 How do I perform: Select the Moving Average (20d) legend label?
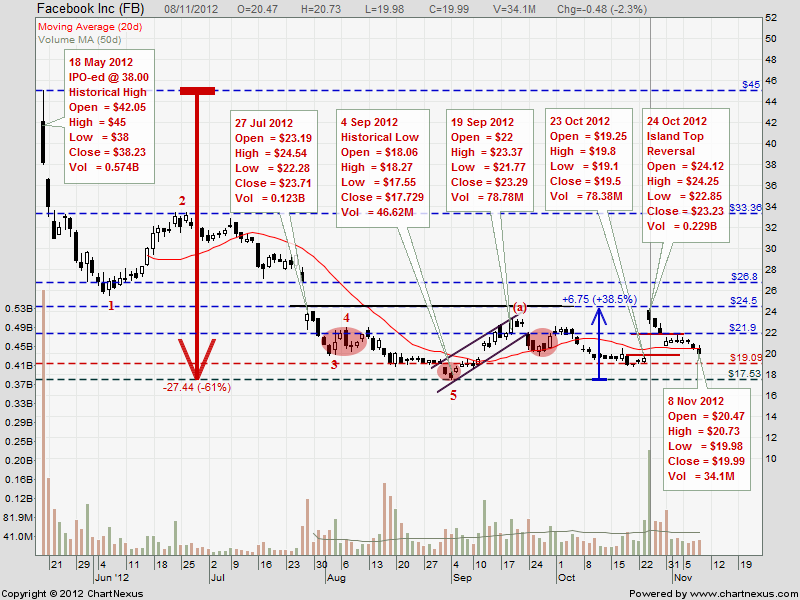(90, 27)
